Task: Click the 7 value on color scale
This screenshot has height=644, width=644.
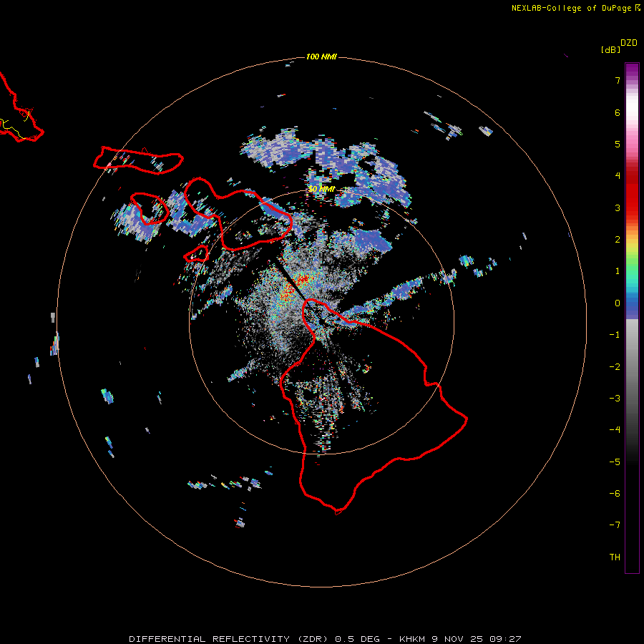Action: pos(618,80)
